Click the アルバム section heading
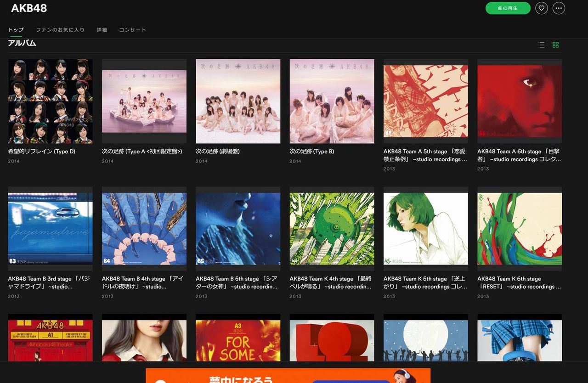 (22, 43)
